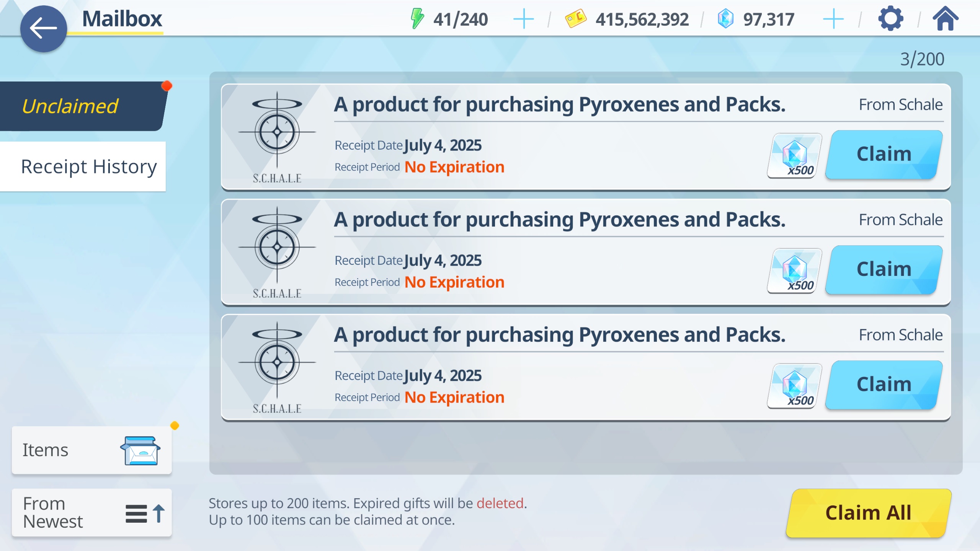This screenshot has width=980, height=551.
Task: Claim the third Schale mail
Action: [884, 385]
